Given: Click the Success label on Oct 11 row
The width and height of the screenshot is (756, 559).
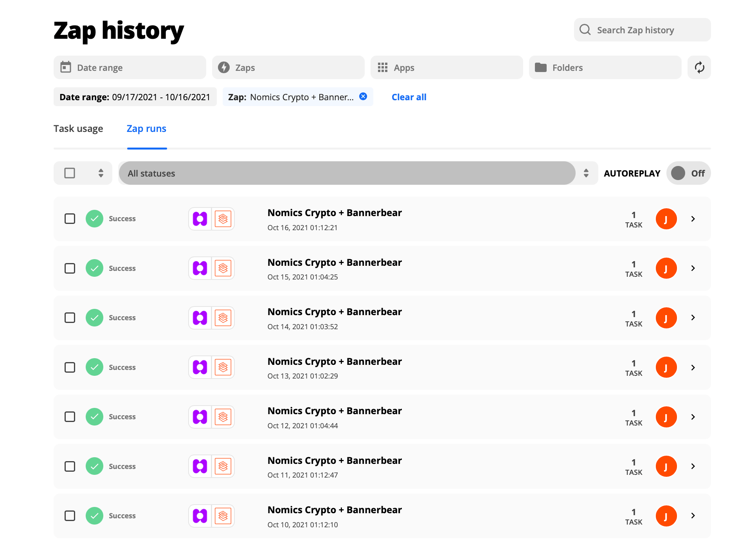Looking at the screenshot, I should pyautogui.click(x=122, y=466).
